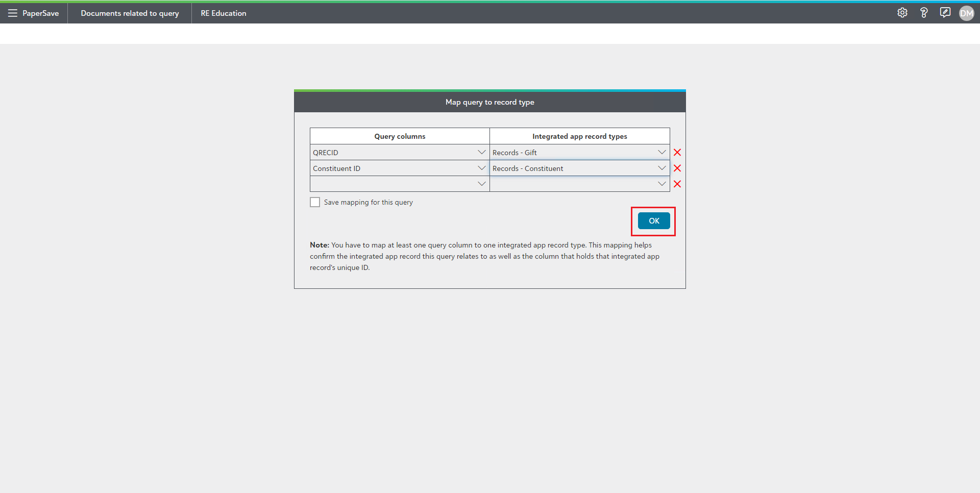Screen dimensions: 980x493
Task: Switch to Documents related to query tab
Action: (130, 13)
